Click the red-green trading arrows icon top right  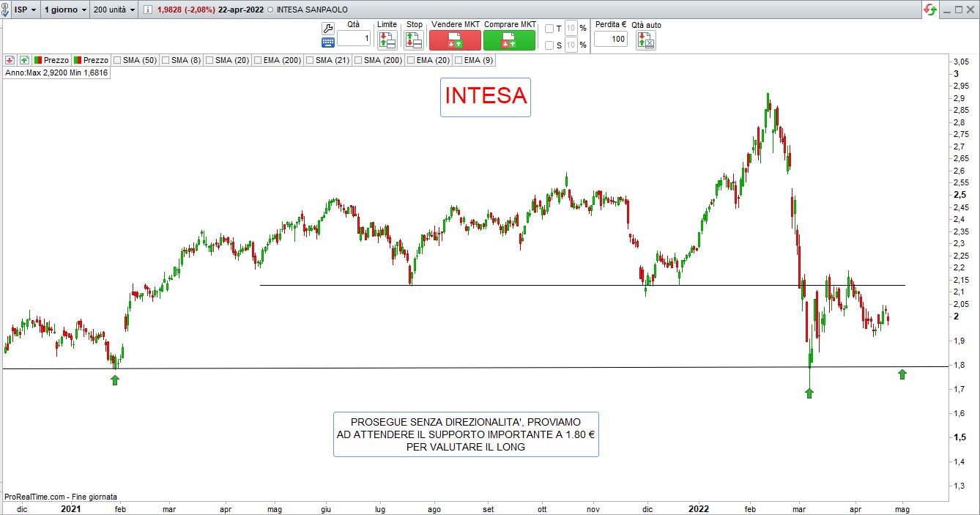930,10
